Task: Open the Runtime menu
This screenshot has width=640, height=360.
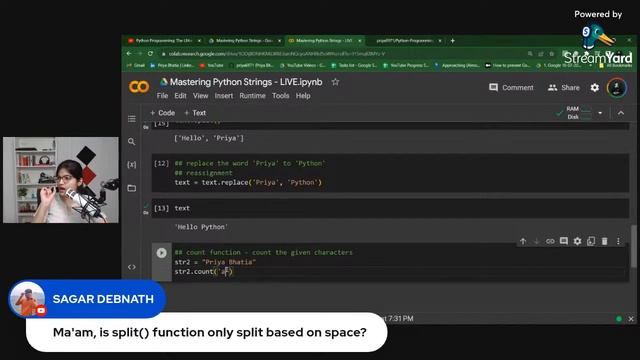Action: 252,96
